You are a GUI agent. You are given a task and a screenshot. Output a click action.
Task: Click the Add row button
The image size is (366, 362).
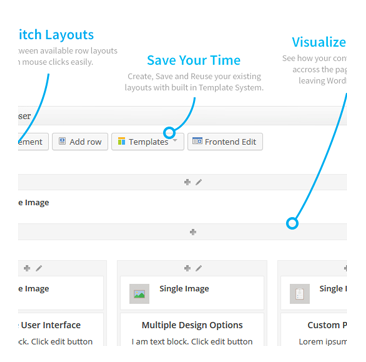[x=80, y=142]
